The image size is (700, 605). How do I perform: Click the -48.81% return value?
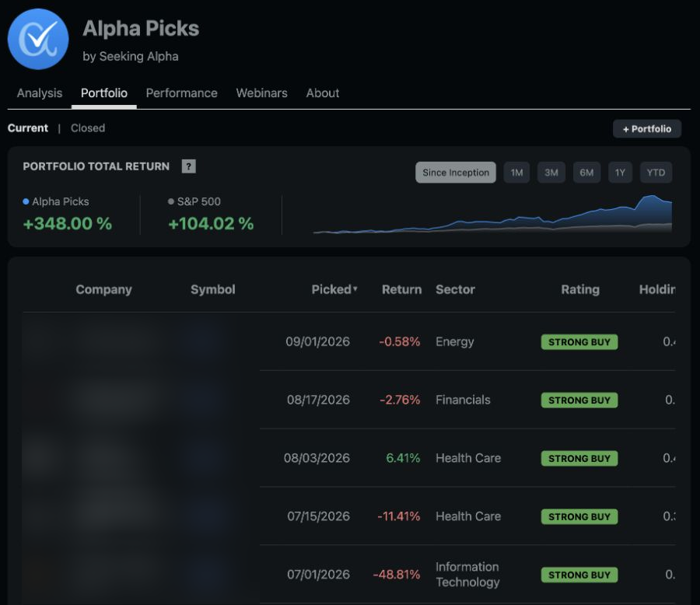point(397,574)
